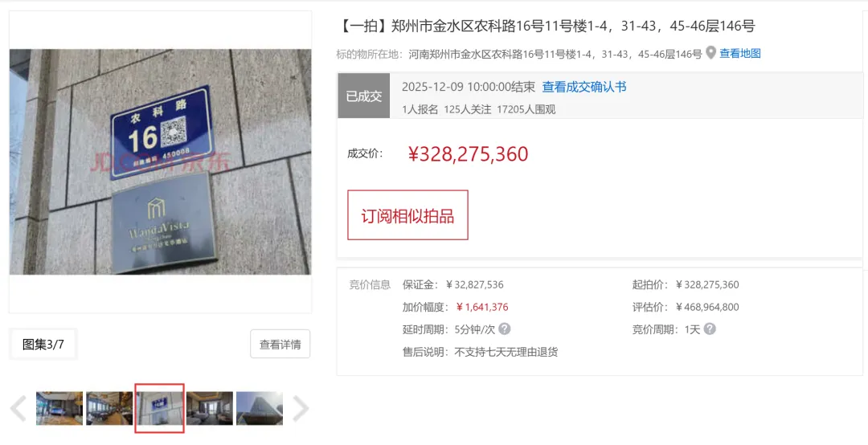Click the 成交价 ¥328,275,360 amount
The image size is (868, 445).
tap(469, 154)
